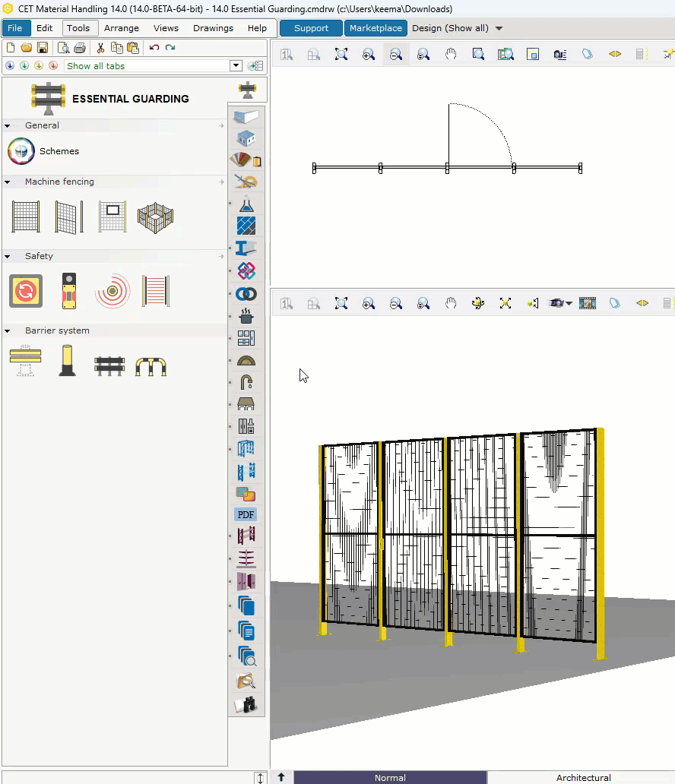
Task: Collapse the Machine fencing section
Action: (7, 182)
